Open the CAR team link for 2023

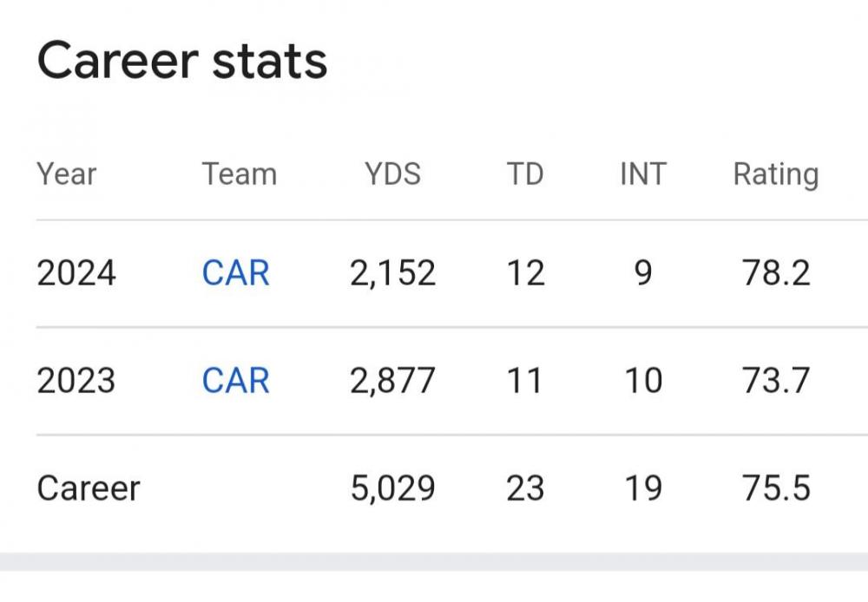(236, 381)
